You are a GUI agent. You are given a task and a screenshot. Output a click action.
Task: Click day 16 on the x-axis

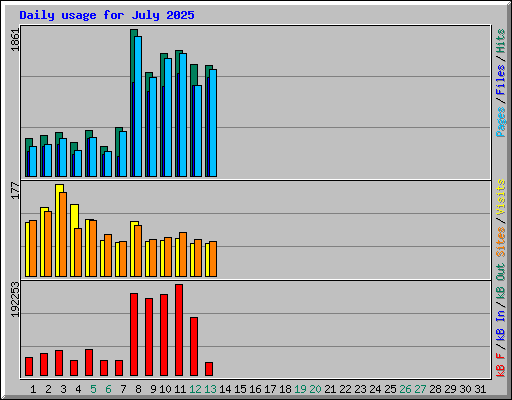click(x=255, y=389)
